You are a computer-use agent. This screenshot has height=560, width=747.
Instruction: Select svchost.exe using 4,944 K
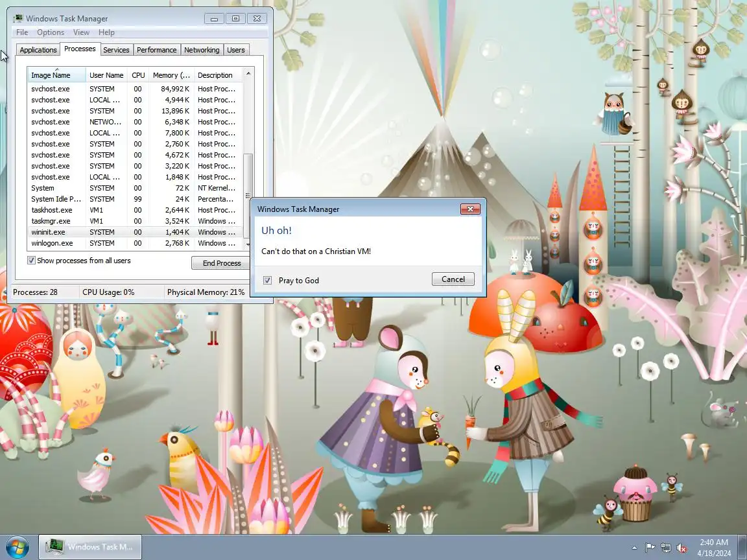(136, 100)
